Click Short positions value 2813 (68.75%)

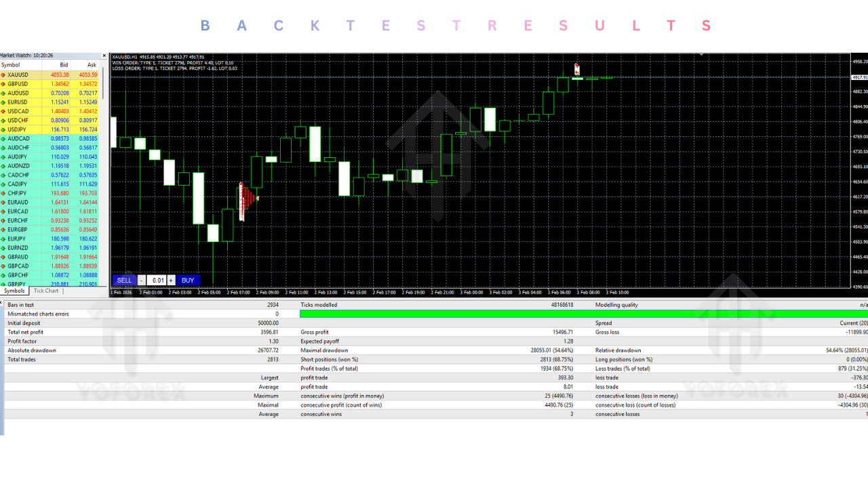(x=555, y=359)
